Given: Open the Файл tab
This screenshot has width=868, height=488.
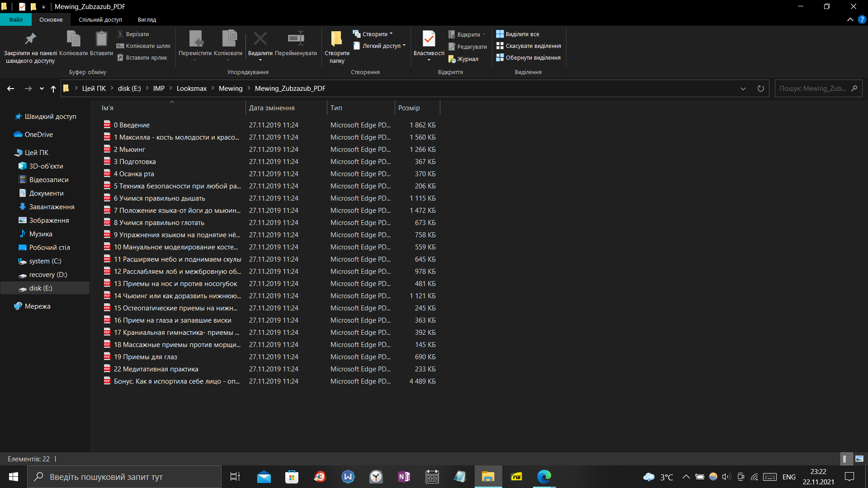Looking at the screenshot, I should click(x=16, y=19).
